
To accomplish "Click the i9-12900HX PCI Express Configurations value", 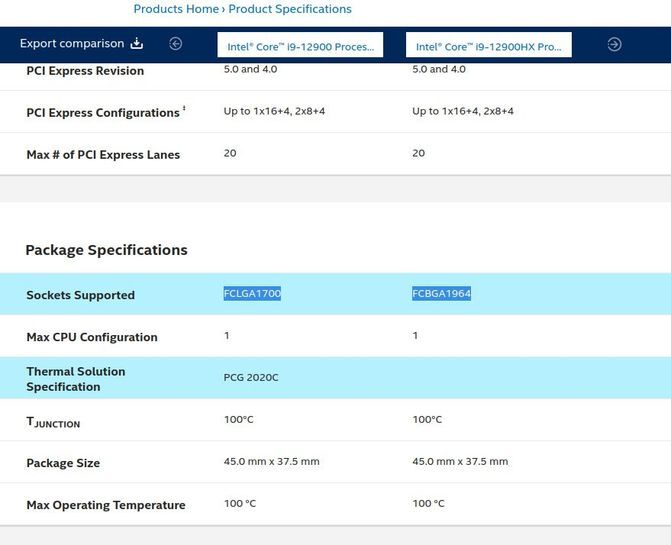I will [463, 111].
